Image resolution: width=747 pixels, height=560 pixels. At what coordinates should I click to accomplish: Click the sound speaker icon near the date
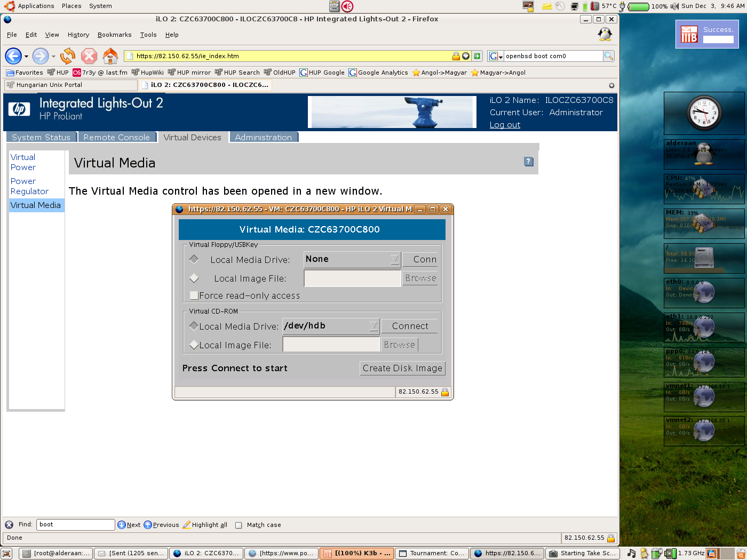(674, 6)
